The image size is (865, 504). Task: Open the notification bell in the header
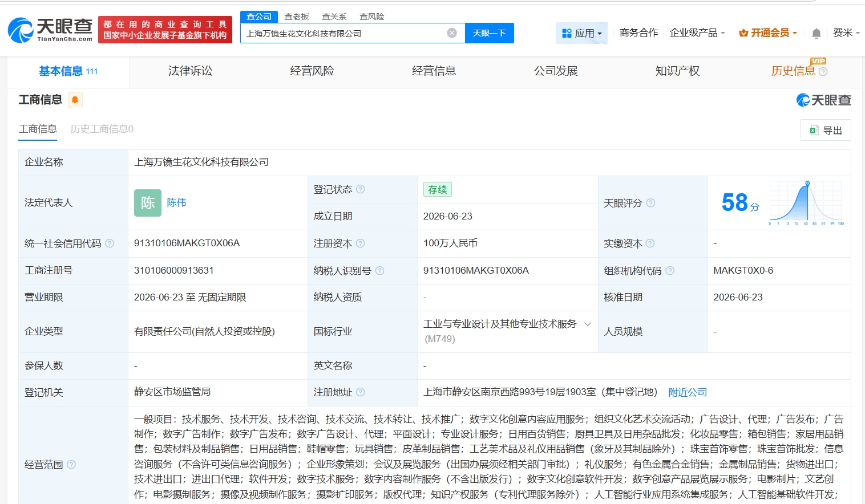point(817,33)
